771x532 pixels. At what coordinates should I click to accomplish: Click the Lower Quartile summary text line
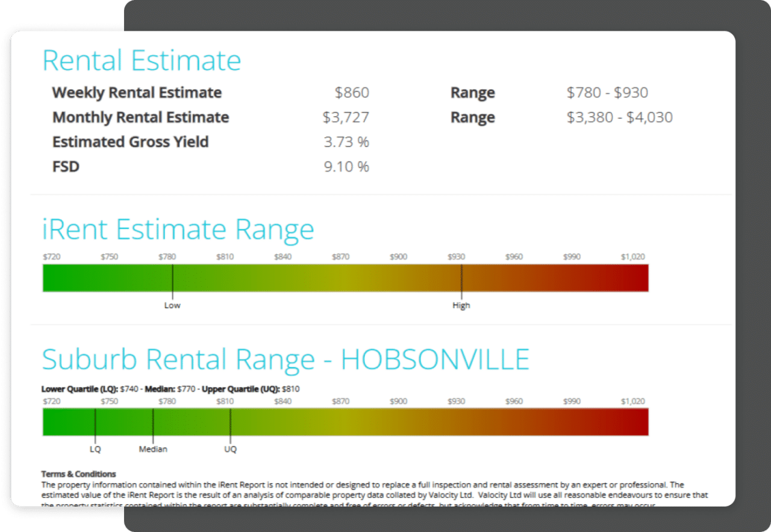click(x=170, y=389)
